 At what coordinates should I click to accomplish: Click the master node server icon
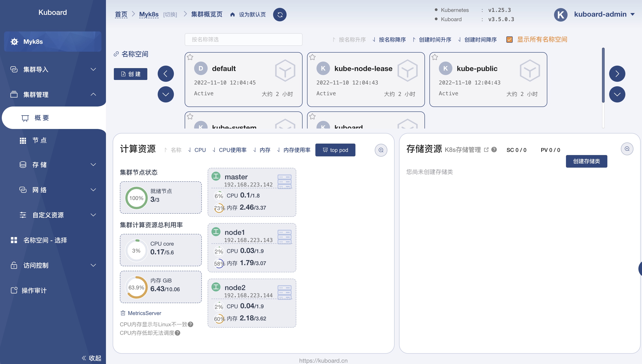[x=284, y=182]
